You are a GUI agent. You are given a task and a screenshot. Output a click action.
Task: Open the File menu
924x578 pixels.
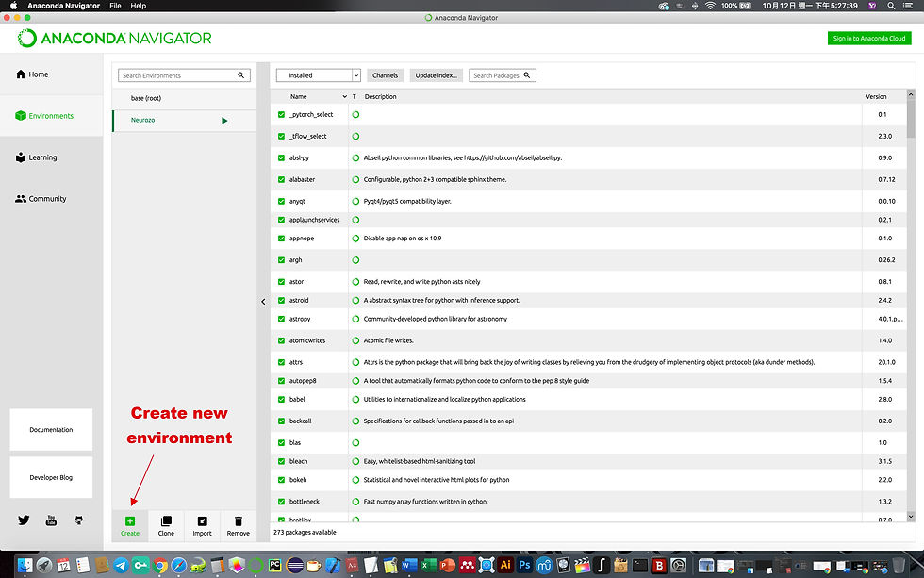[x=115, y=6]
